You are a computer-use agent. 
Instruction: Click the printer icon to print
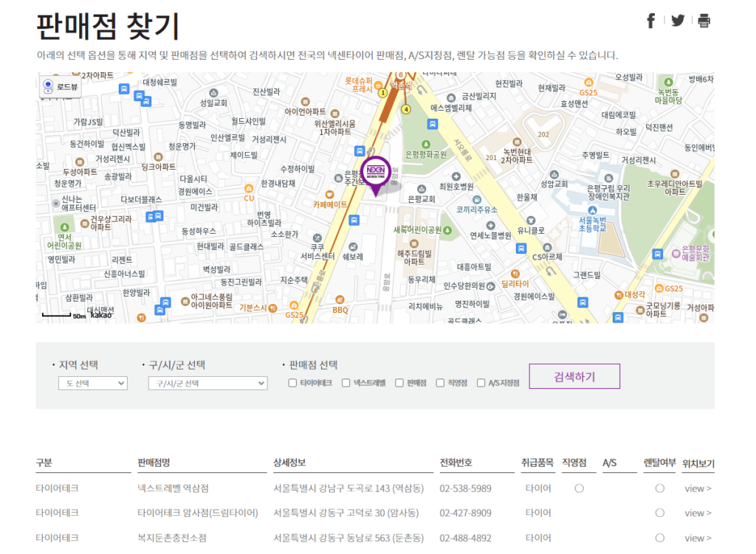[704, 21]
